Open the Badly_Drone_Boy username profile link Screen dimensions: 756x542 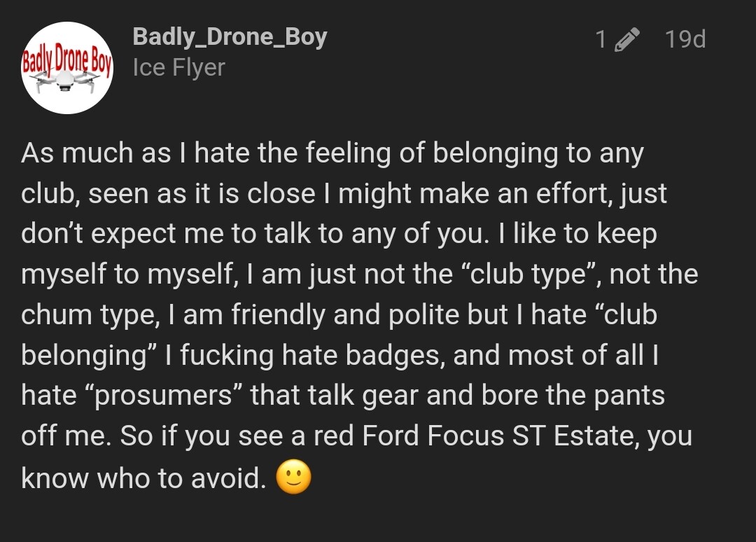click(230, 36)
